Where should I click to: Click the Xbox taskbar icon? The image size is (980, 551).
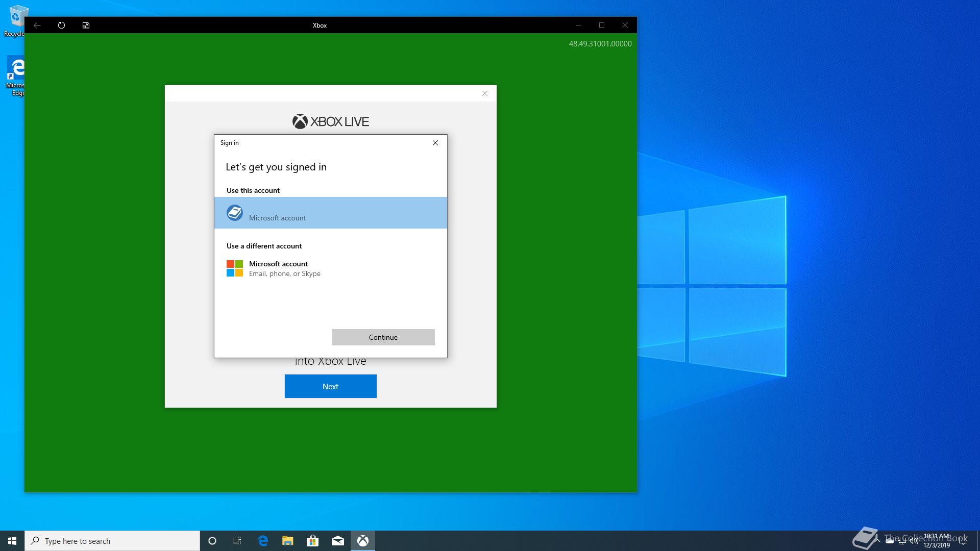tap(363, 541)
